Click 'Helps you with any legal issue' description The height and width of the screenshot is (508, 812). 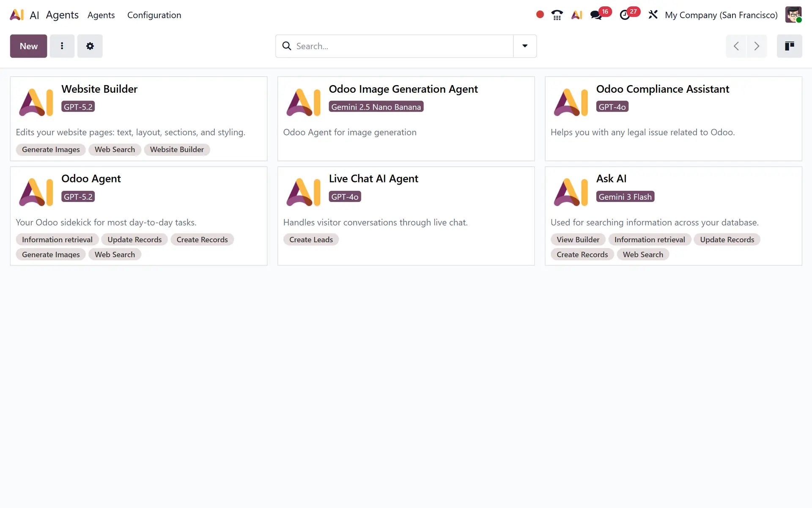pyautogui.click(x=642, y=132)
